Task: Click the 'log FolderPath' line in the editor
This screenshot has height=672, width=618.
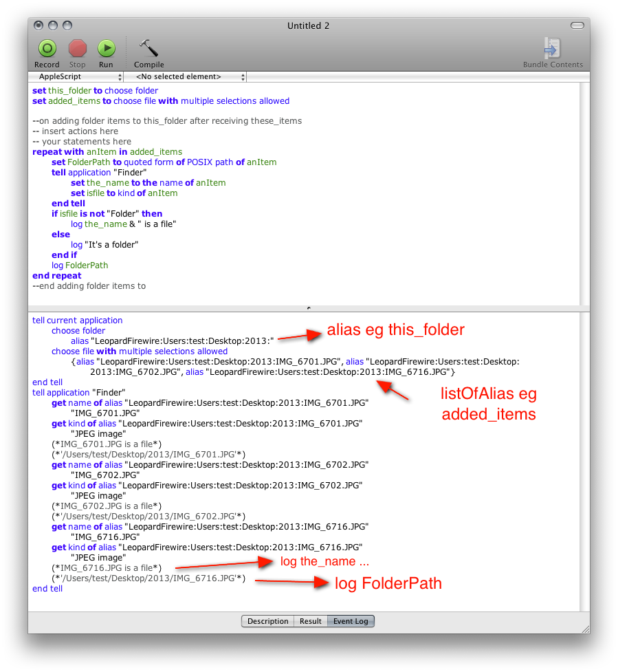Action: coord(80,265)
